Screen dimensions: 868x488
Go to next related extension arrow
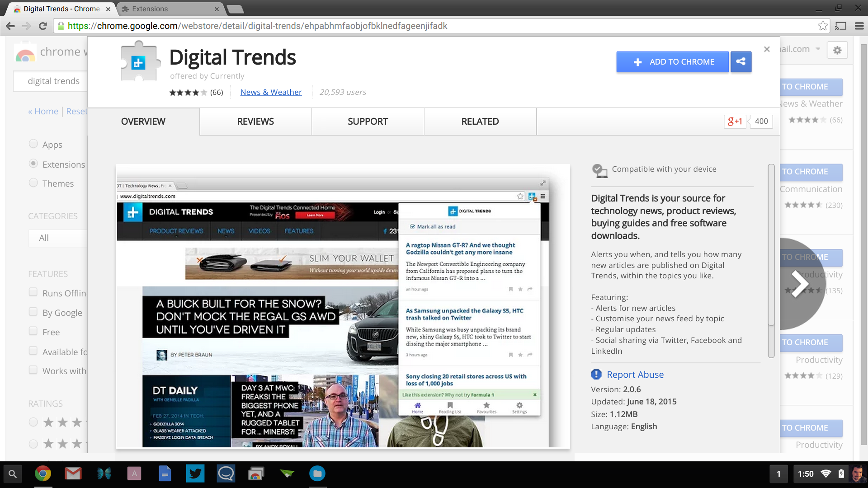[801, 283]
